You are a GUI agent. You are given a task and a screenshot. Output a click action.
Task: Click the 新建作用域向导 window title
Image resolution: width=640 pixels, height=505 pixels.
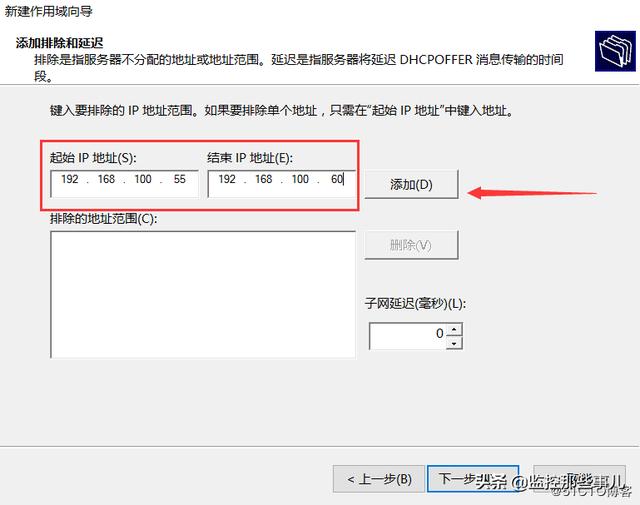coord(48,11)
